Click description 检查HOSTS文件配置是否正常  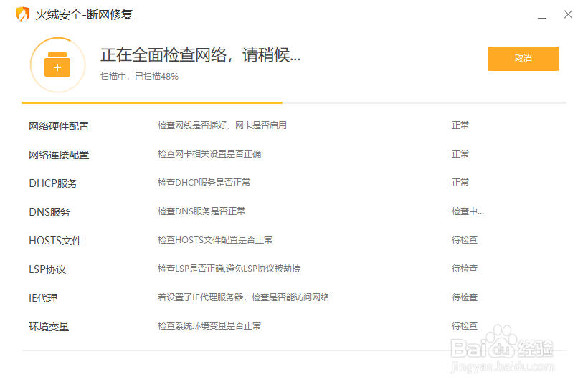coord(215,240)
